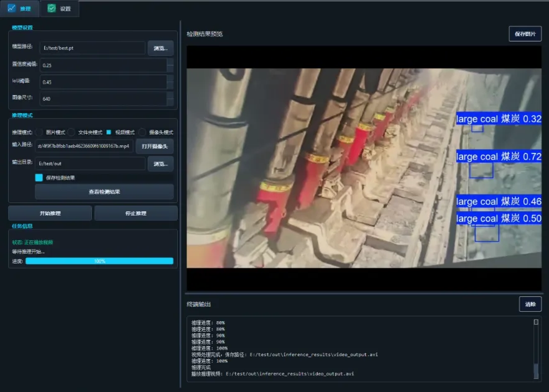The height and width of the screenshot is (392, 549).
Task: Clear terminal output with 清除
Action: [530, 304]
